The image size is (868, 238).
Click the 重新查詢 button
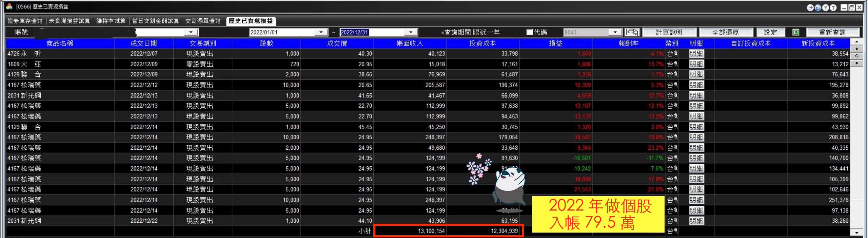click(x=832, y=32)
